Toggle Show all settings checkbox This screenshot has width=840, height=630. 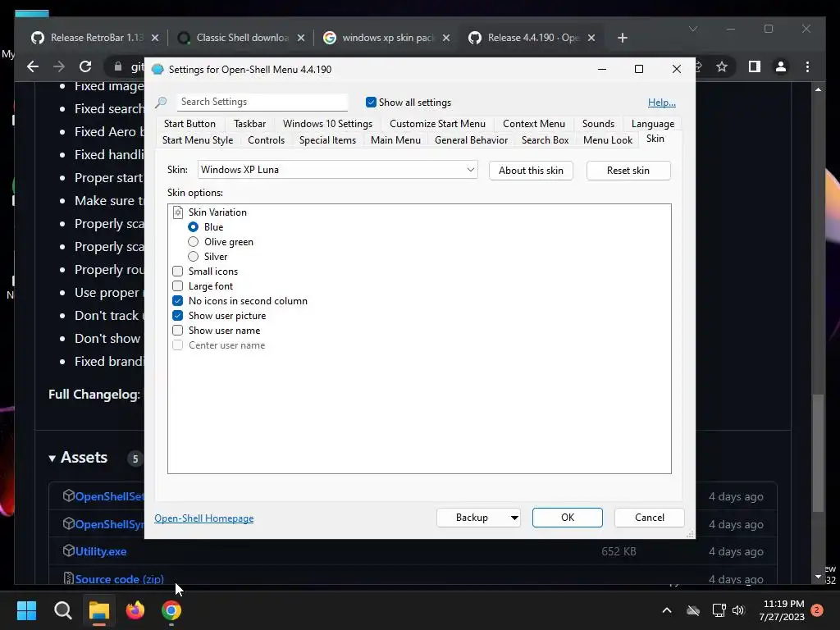(371, 103)
